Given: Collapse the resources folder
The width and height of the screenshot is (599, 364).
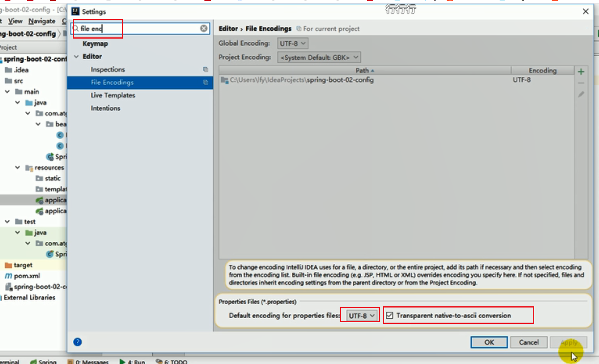Looking at the screenshot, I should 18,167.
